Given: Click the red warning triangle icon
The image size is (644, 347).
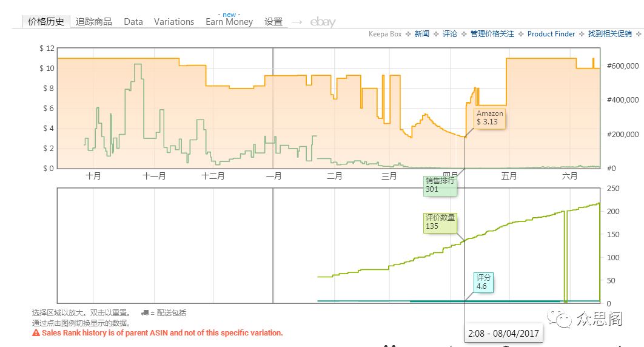Looking at the screenshot, I should (36, 332).
